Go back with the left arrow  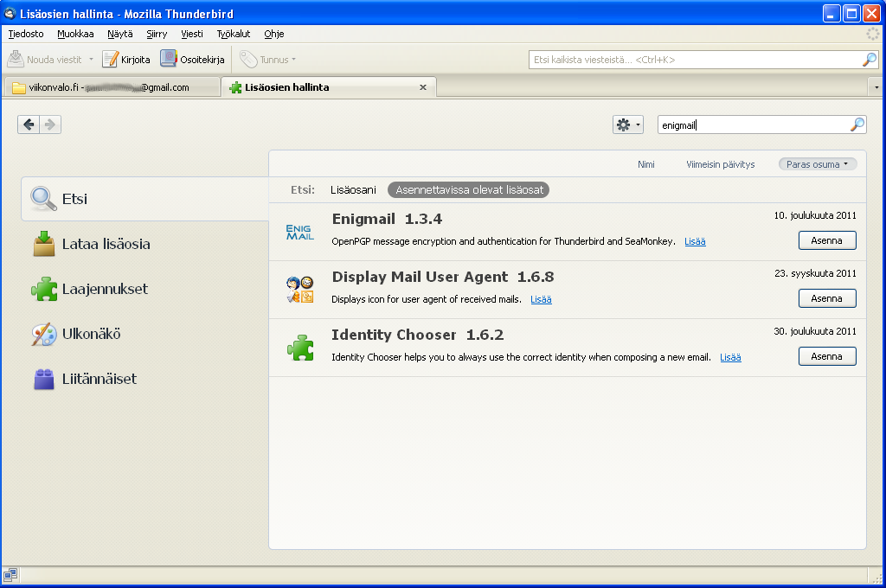coord(29,125)
